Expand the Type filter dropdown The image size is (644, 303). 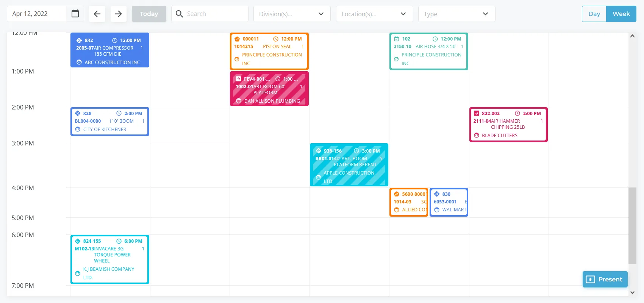[456, 14]
